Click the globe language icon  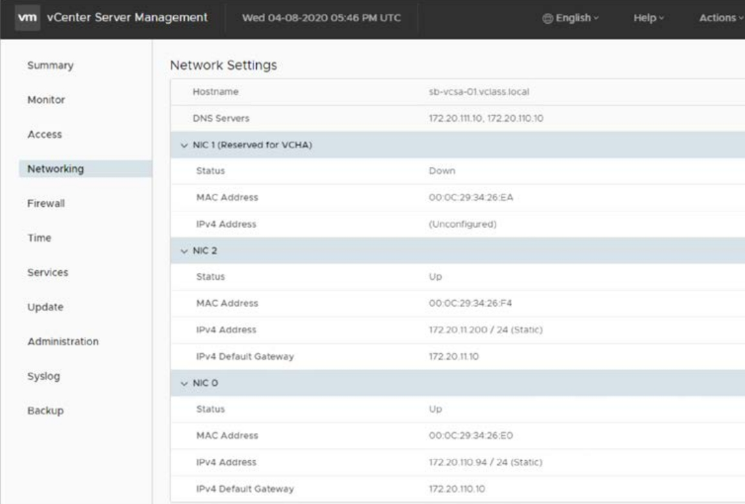[x=547, y=18]
